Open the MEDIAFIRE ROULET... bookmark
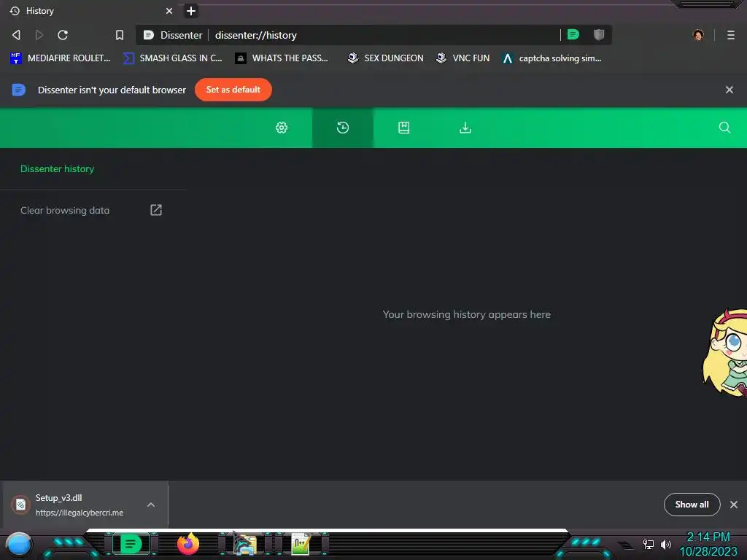Image resolution: width=747 pixels, height=560 pixels. coord(61,58)
